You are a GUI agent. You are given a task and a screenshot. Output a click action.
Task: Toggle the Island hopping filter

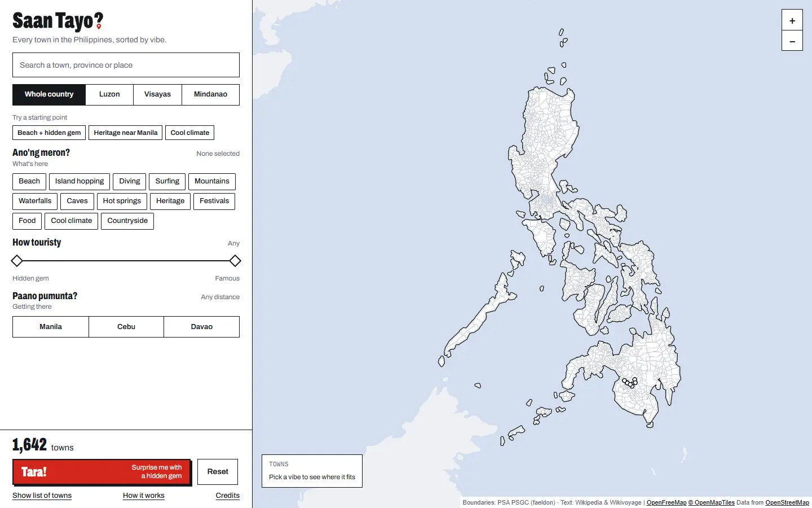tap(80, 181)
